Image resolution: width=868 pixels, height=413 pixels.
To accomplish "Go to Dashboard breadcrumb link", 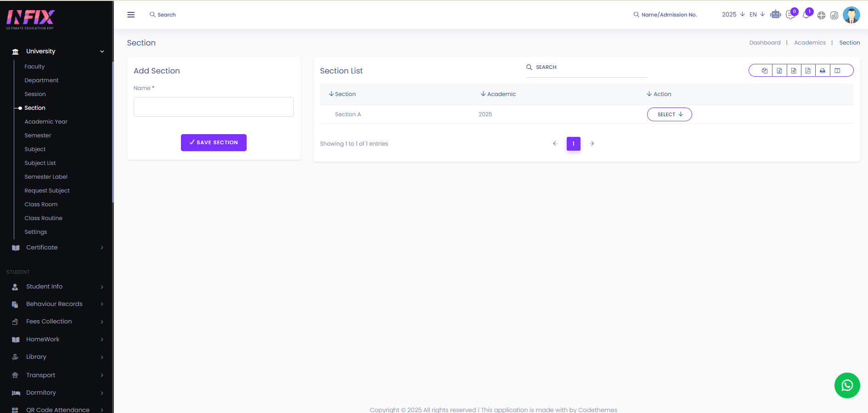I will tap(765, 43).
